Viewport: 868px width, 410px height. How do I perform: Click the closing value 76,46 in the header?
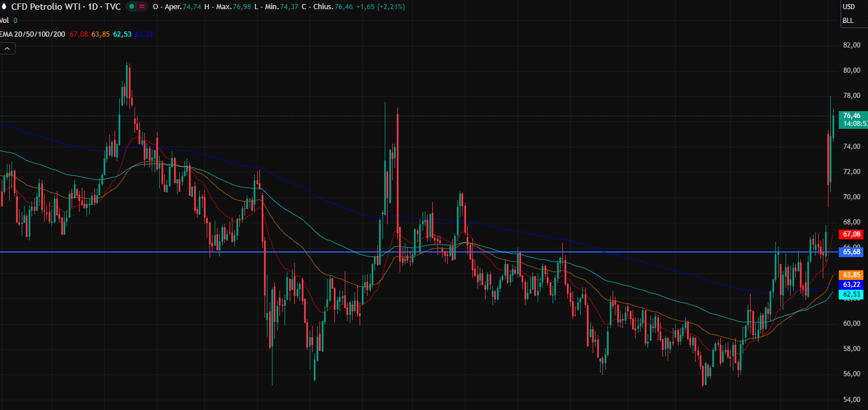tap(344, 7)
